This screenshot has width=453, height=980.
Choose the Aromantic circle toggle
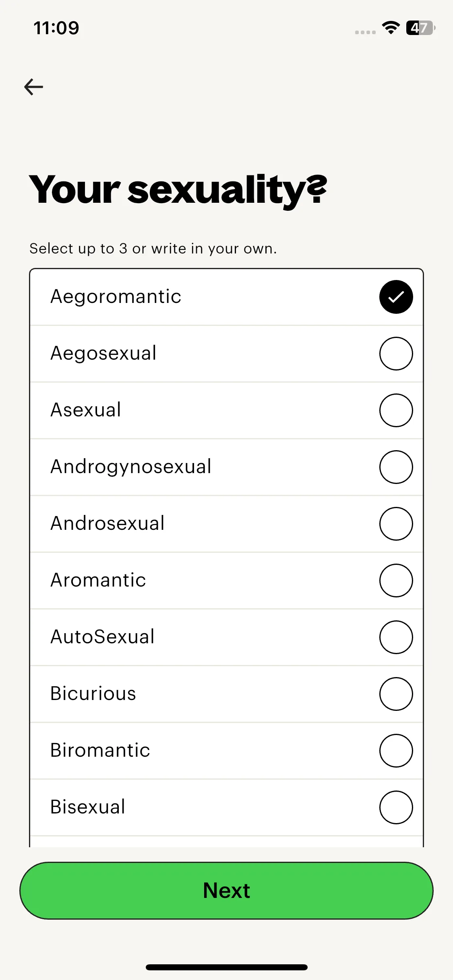coord(396,581)
